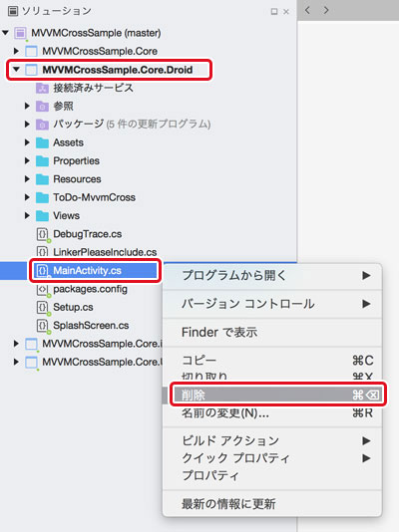Choose プロパティ in the context menu

(272, 476)
